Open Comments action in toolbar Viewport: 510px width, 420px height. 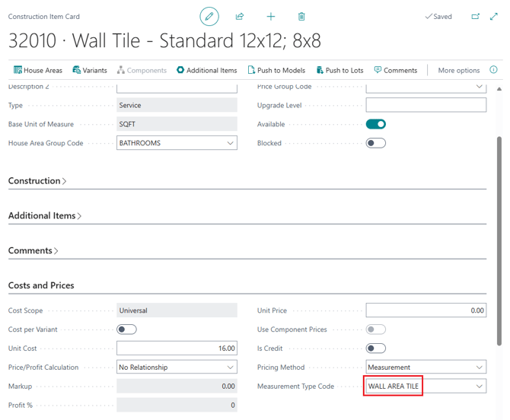pos(396,70)
